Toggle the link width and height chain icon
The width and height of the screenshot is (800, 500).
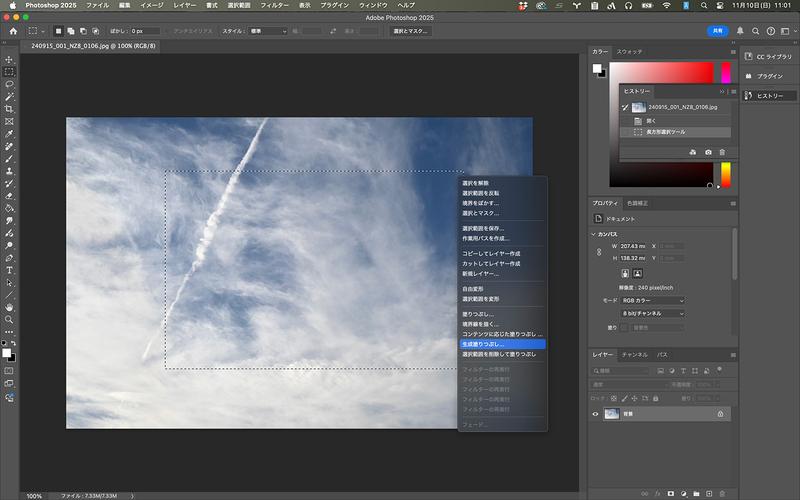click(600, 251)
